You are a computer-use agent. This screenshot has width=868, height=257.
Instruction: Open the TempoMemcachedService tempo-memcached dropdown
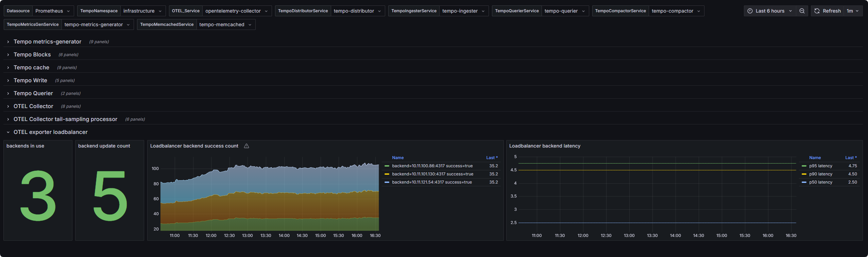point(225,24)
